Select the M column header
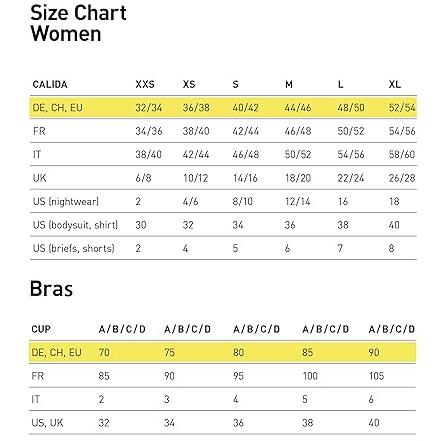The height and width of the screenshot is (441, 441). [x=289, y=84]
